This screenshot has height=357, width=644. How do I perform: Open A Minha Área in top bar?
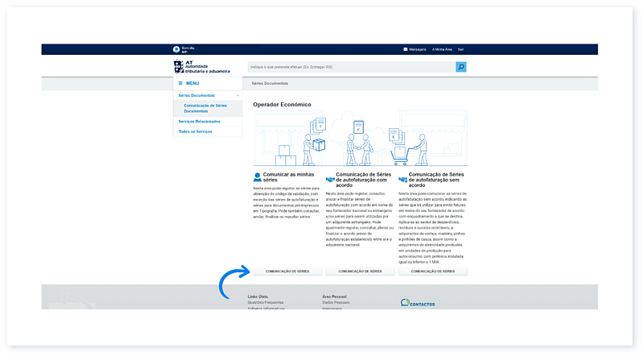(444, 49)
